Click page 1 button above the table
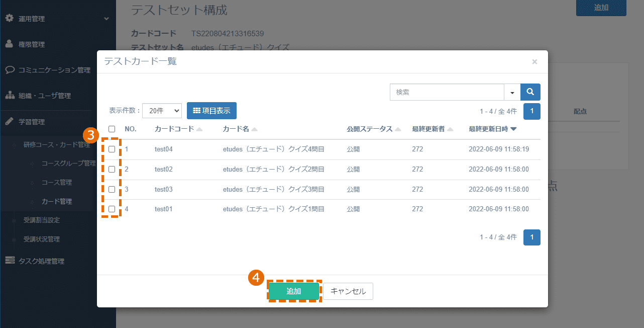Screen dimensions: 644x328 [532, 111]
